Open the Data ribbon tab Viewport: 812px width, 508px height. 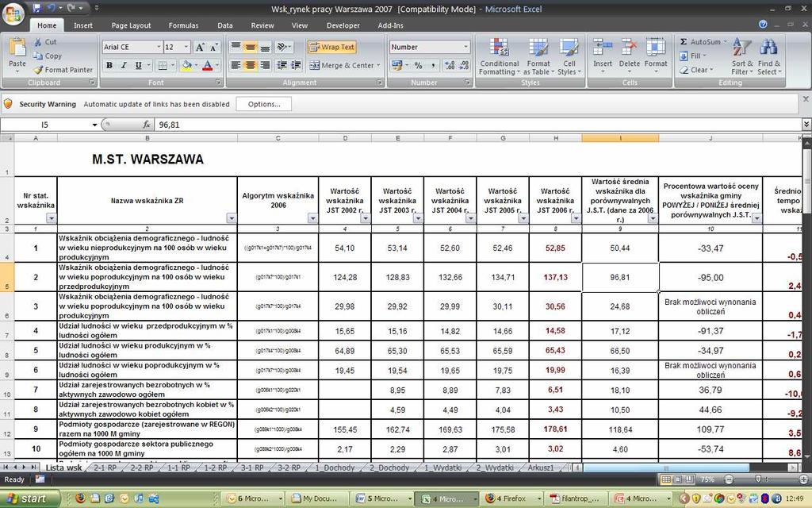(x=224, y=25)
